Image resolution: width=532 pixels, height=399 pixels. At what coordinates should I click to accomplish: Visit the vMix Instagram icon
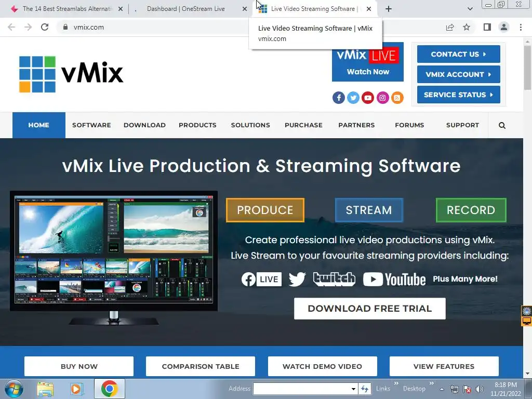point(382,98)
